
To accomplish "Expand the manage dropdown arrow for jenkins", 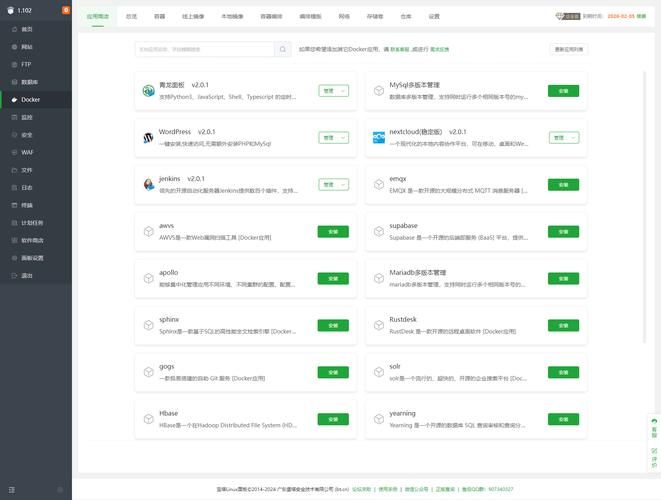I will (343, 185).
